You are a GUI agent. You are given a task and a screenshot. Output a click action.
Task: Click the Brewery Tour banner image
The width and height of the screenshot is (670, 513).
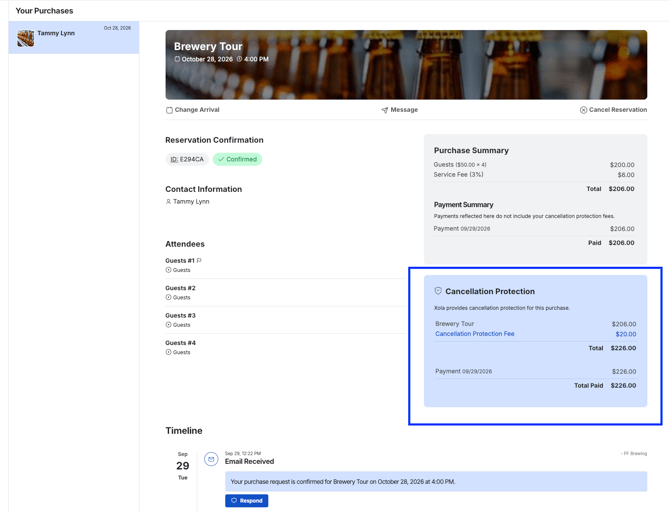[406, 65]
